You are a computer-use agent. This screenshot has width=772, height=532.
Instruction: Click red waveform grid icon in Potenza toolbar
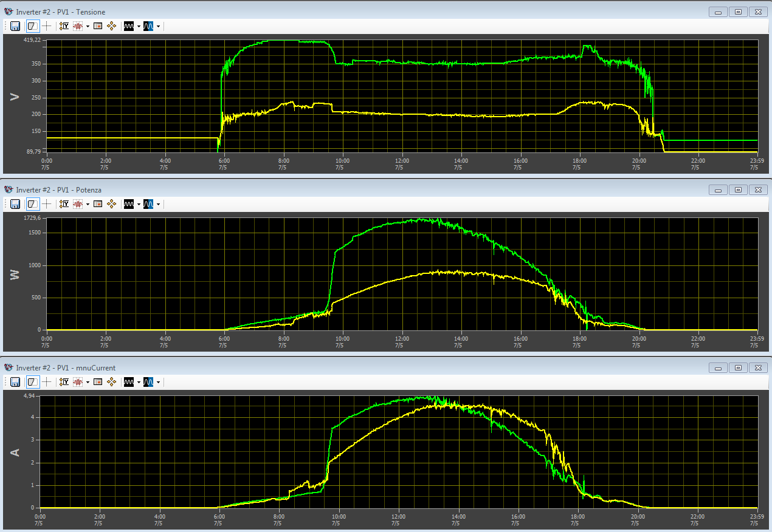click(x=78, y=204)
